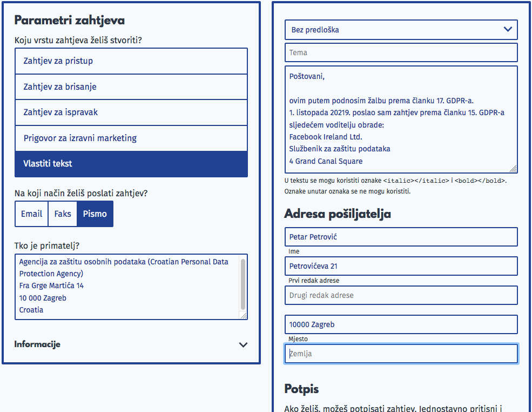
Task: Choose 'Zahtjev za brisanje' as request type
Action: tap(131, 87)
